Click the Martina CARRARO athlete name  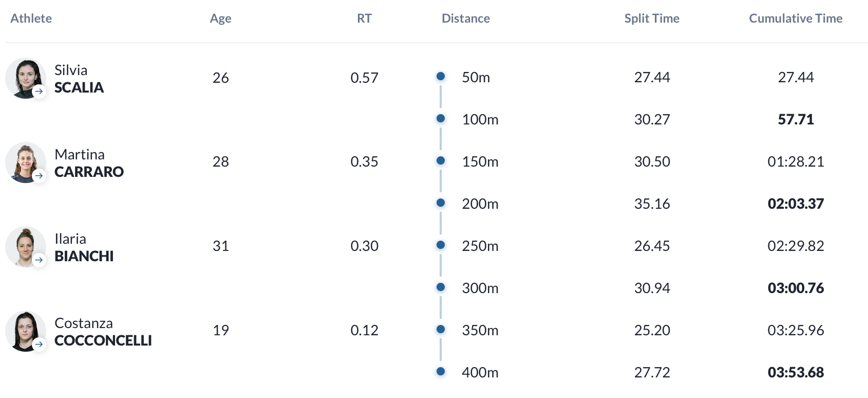[89, 163]
